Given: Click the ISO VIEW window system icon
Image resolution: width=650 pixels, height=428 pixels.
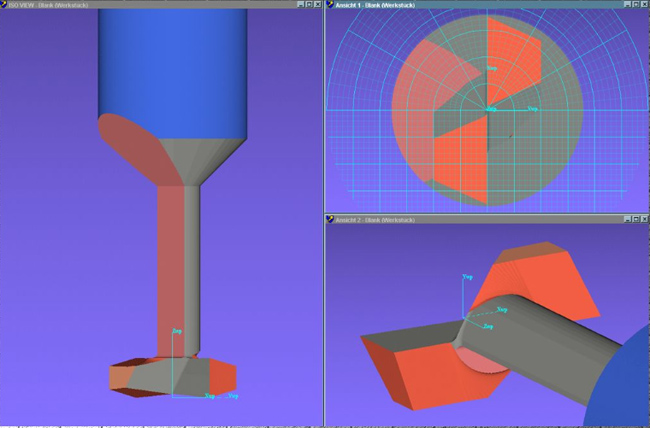Looking at the screenshot, I should pos(4,5).
